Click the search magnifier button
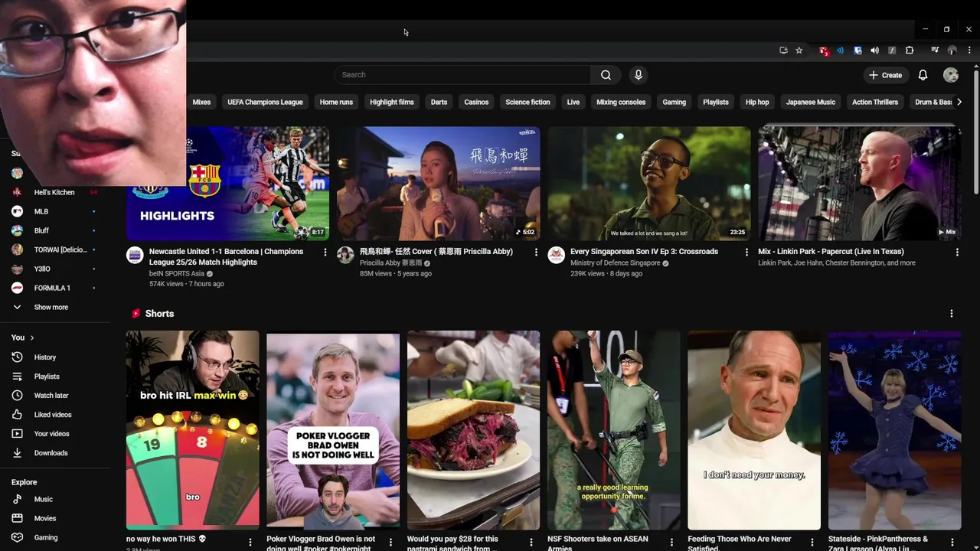Image resolution: width=980 pixels, height=551 pixels. (x=606, y=75)
